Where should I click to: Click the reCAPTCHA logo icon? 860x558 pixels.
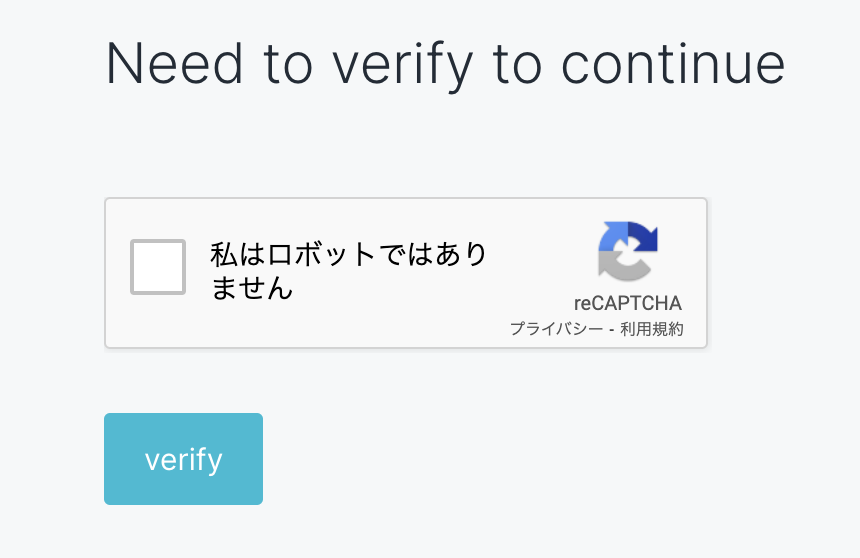pyautogui.click(x=628, y=251)
